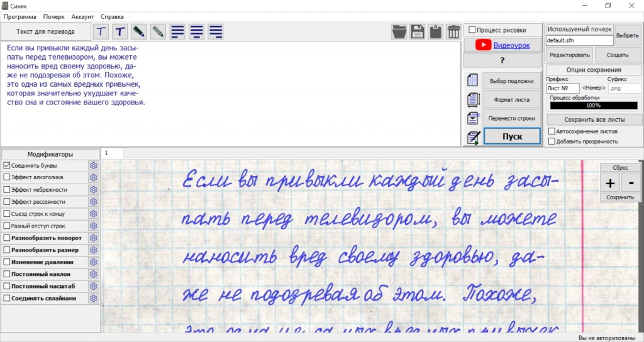This screenshot has width=644, height=342.
Task: Click the page icon beside Формат листа
Action: tap(473, 99)
